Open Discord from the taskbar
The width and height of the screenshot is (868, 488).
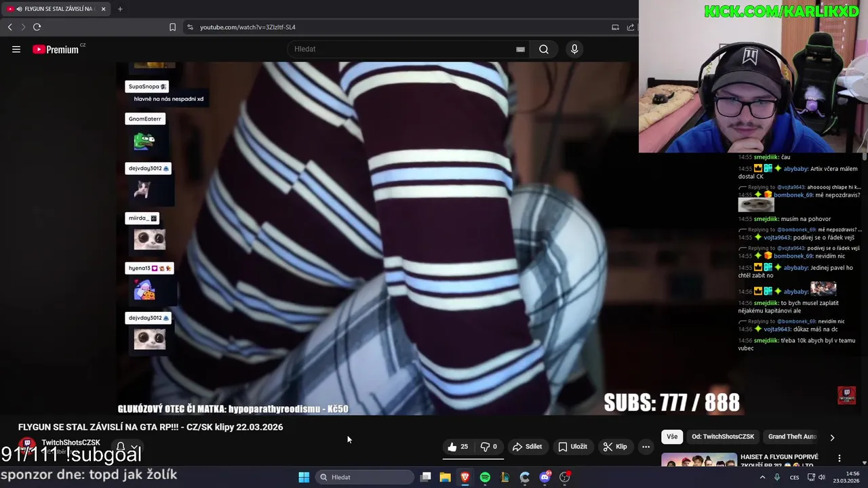(545, 477)
